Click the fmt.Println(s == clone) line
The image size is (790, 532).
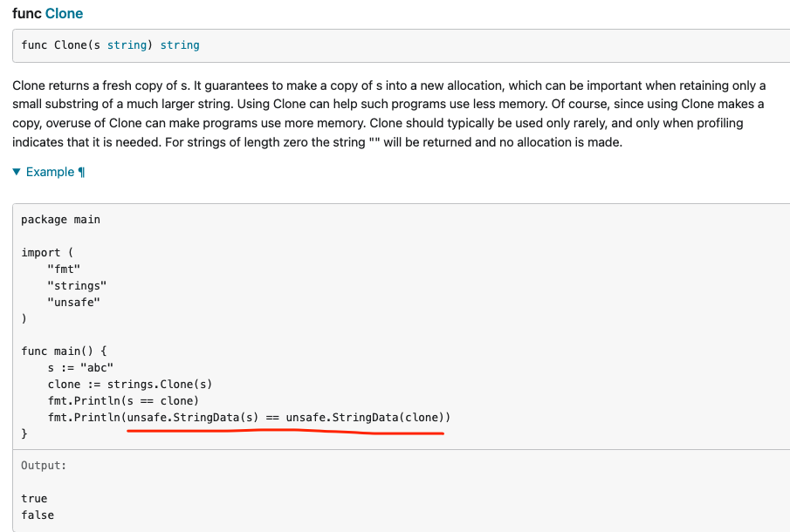pos(123,400)
